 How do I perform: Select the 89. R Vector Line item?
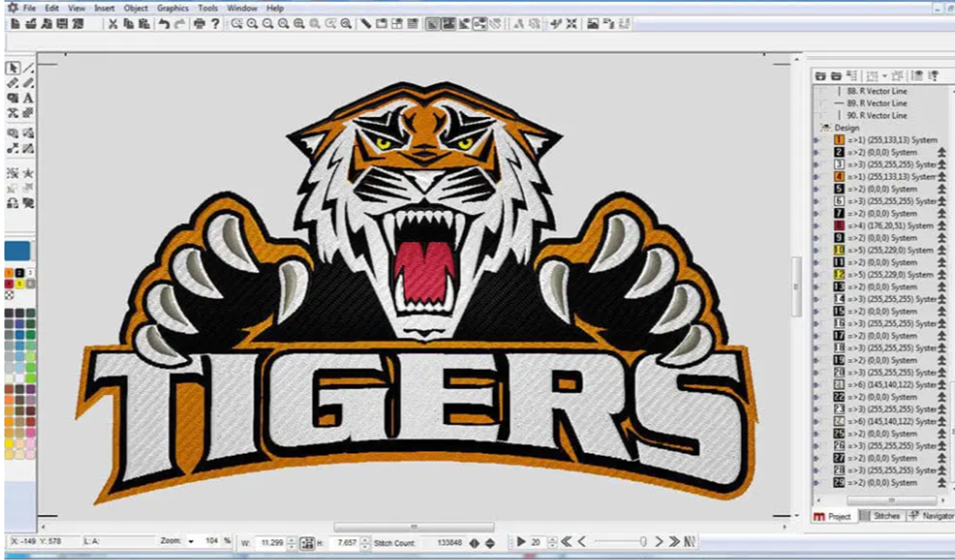(876, 103)
